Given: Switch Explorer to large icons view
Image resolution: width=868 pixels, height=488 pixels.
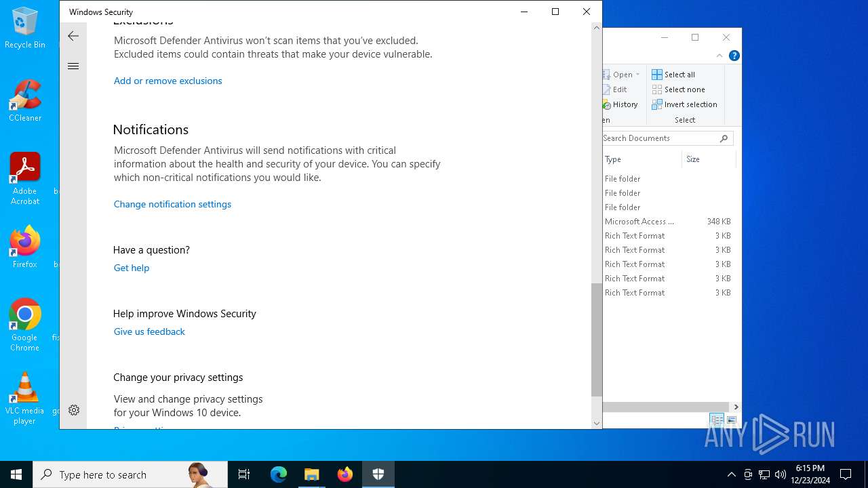Looking at the screenshot, I should [732, 420].
